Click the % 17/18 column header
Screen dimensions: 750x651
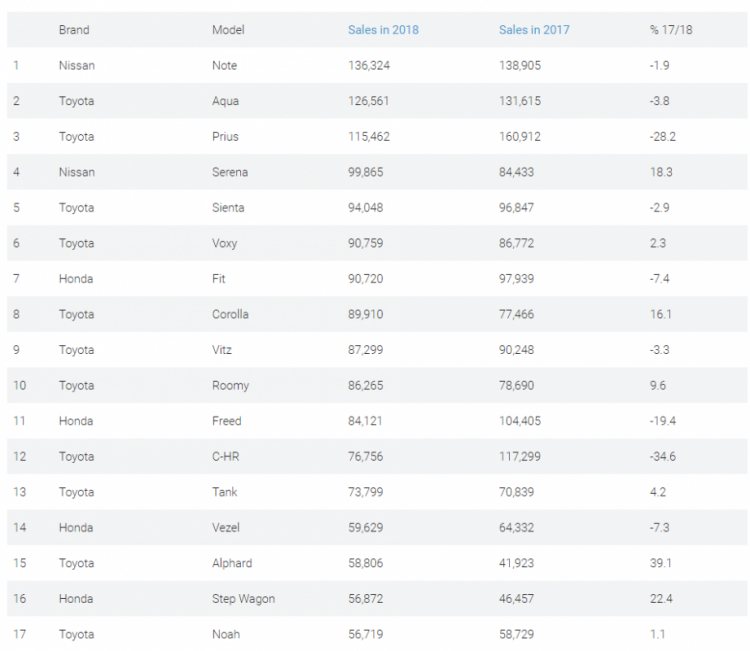coord(671,30)
